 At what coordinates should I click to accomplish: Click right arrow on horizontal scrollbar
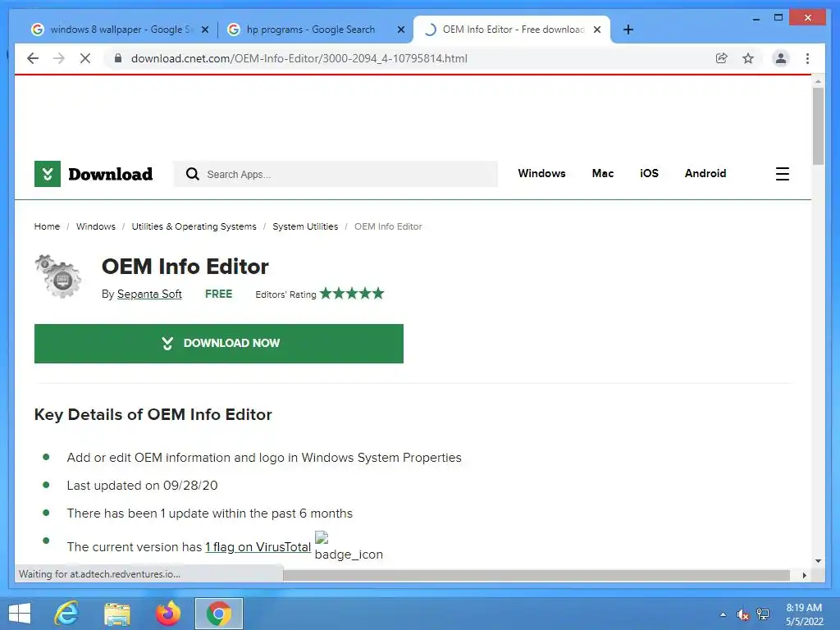804,575
